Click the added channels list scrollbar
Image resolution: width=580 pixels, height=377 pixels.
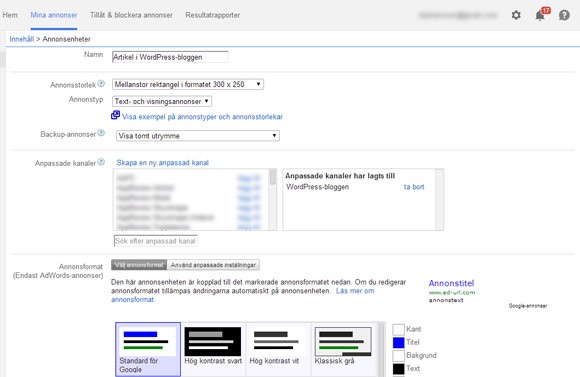(x=439, y=199)
